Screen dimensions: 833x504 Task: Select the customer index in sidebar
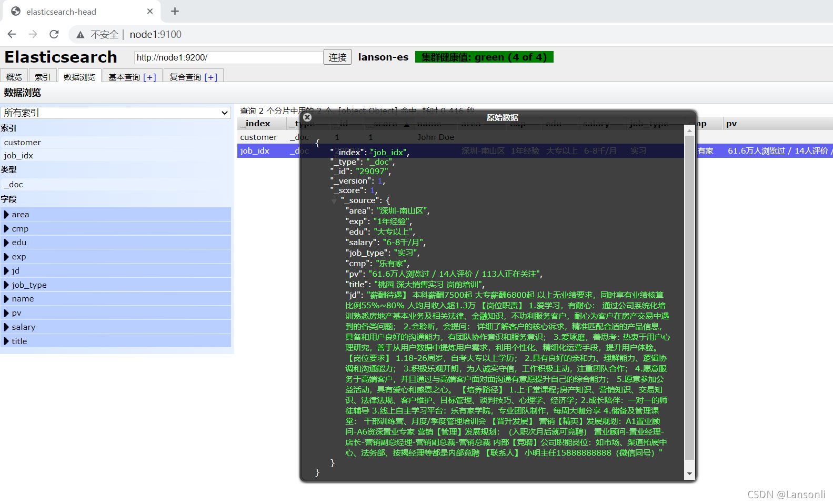[116, 143]
